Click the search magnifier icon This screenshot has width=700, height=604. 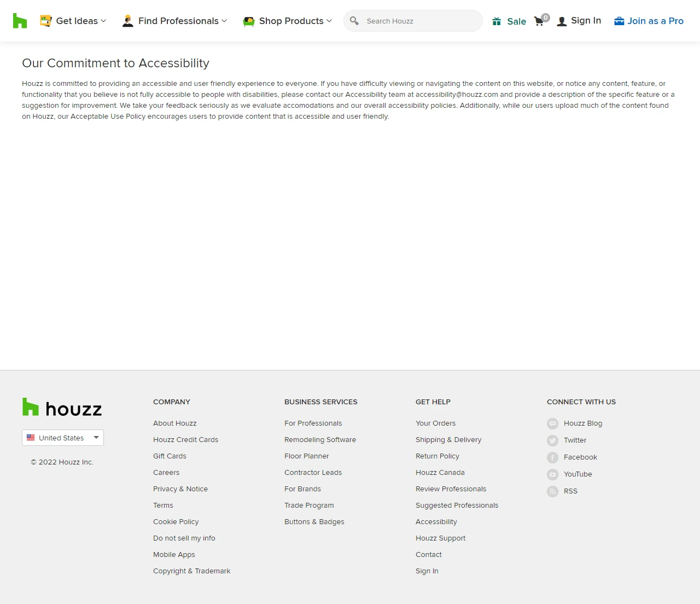point(354,20)
